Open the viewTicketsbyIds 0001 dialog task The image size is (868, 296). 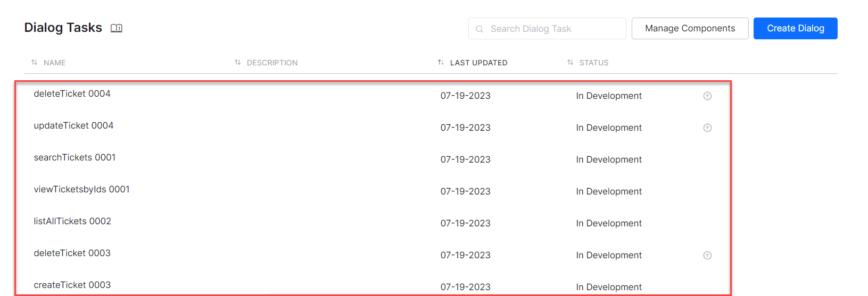click(x=81, y=190)
